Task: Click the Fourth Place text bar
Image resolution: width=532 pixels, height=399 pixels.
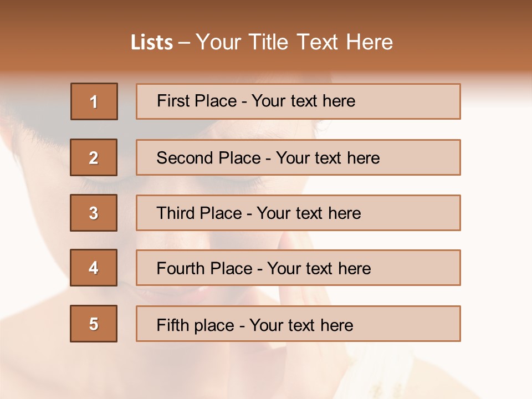Action: coord(298,268)
